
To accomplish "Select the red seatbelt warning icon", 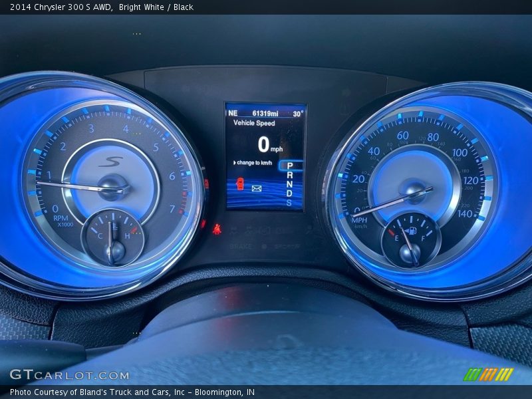I will point(239,184).
